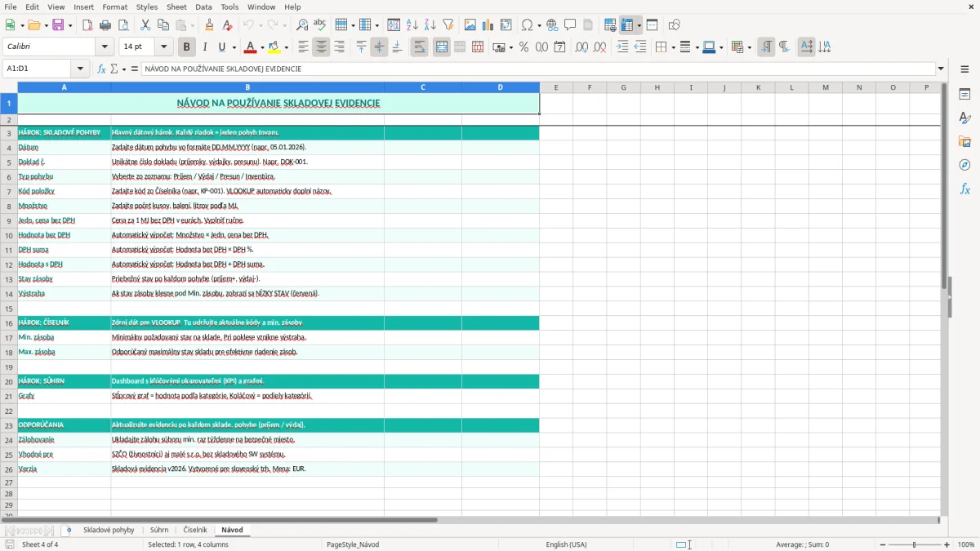Run the spelling check
Image resolution: width=980 pixels, height=551 pixels.
click(x=320, y=25)
